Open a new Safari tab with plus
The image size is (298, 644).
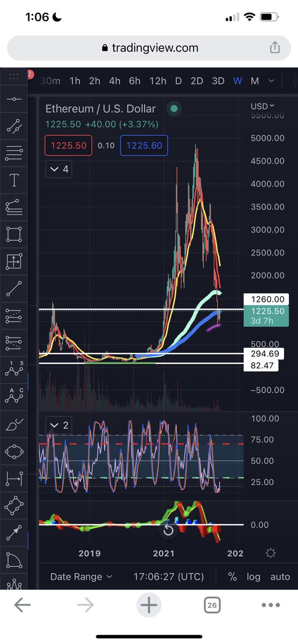coord(149,605)
